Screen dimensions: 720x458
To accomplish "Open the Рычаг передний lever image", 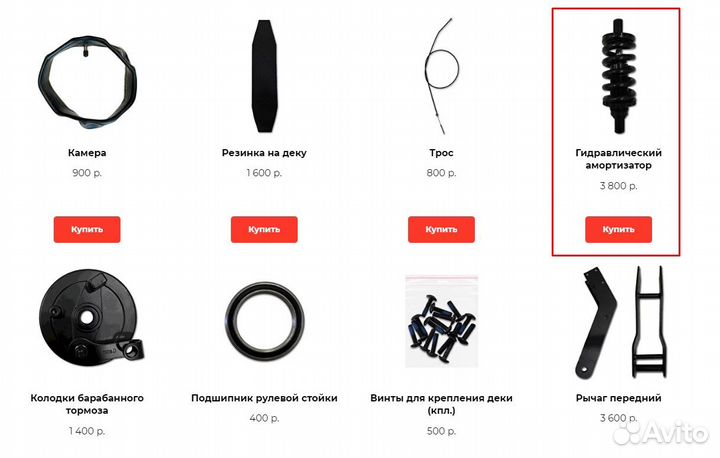I will coord(619,322).
